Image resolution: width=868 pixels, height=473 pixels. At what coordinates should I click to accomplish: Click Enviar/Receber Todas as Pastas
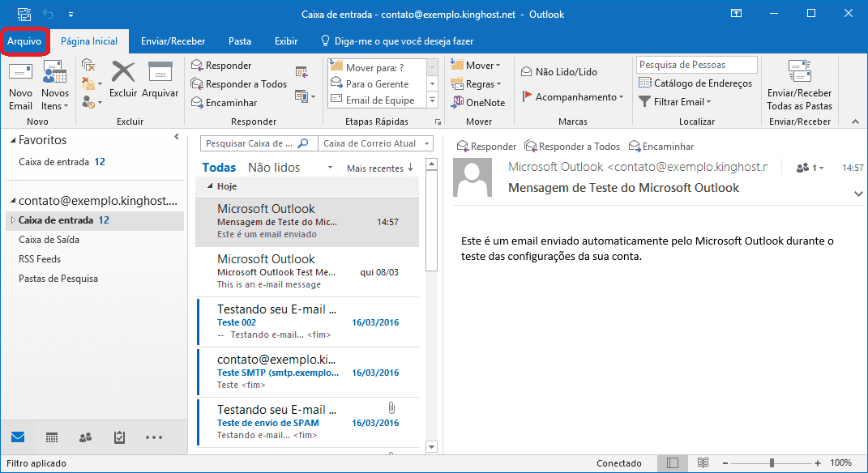click(x=799, y=86)
